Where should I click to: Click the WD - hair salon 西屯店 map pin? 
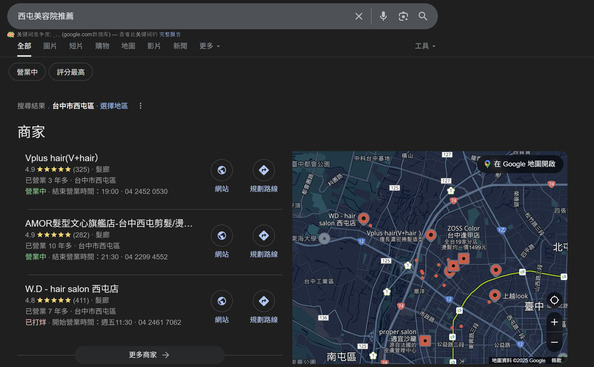coord(364,219)
